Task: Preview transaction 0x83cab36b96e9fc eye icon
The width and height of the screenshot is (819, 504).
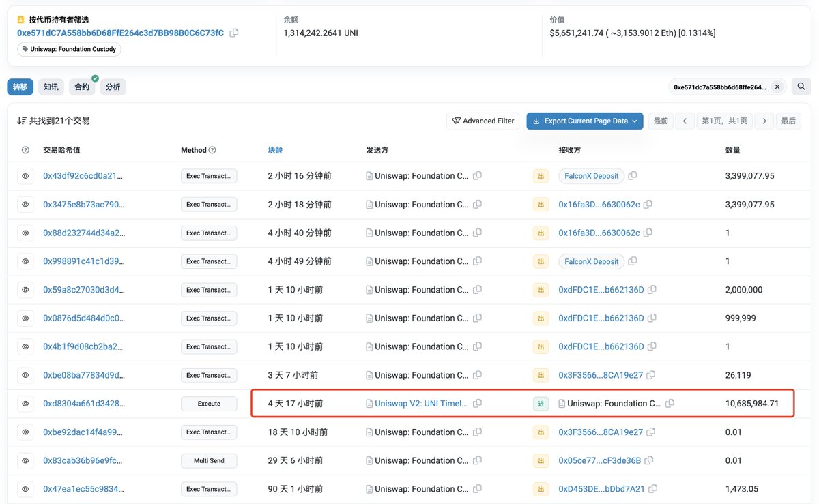Action: 25,460
